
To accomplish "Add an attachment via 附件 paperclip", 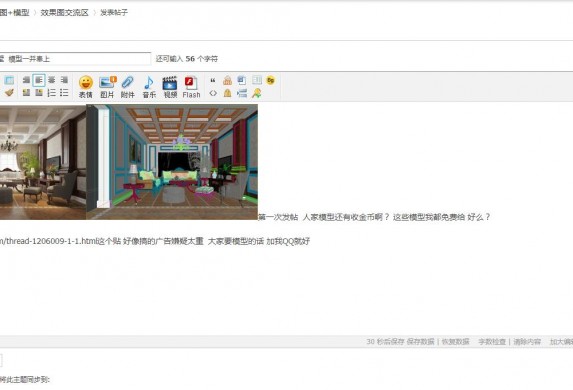I will 128,87.
